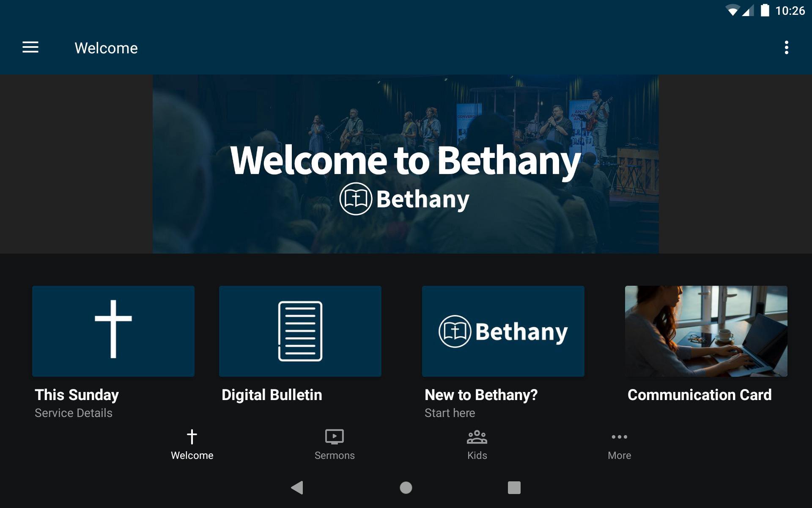Open the New to Bethany logo tile
This screenshot has width=812, height=508.
click(503, 331)
